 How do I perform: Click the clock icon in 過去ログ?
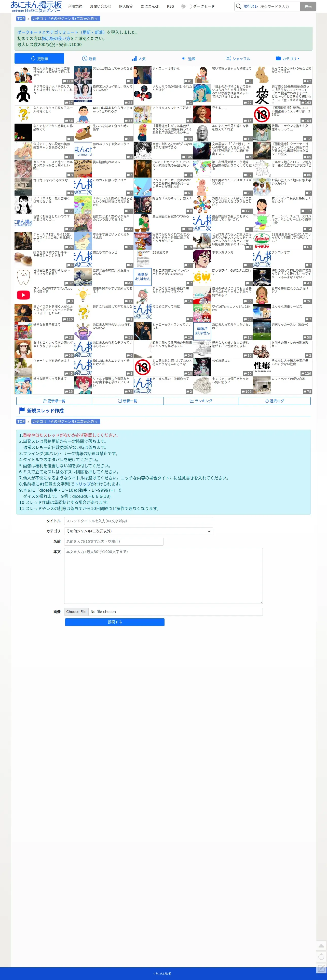(x=267, y=401)
